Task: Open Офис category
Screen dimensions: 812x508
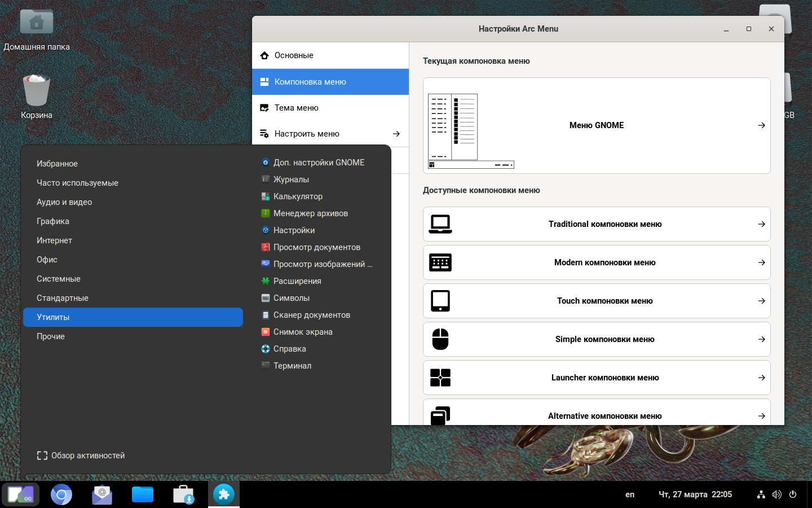Action: tap(133, 260)
